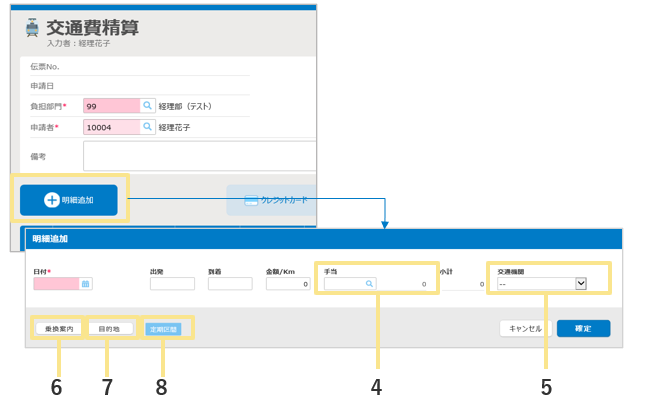
Task: Cancel the dialog with キャンセル
Action: click(524, 328)
